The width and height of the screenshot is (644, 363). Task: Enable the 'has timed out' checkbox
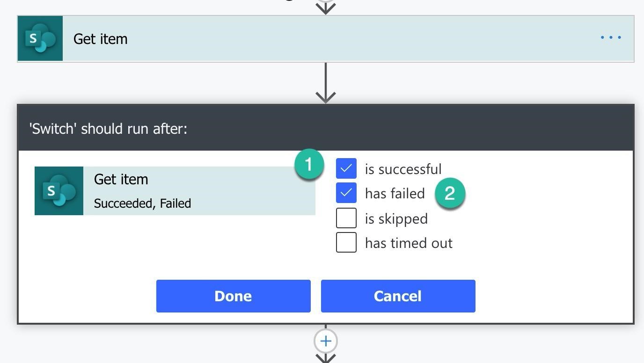point(346,242)
